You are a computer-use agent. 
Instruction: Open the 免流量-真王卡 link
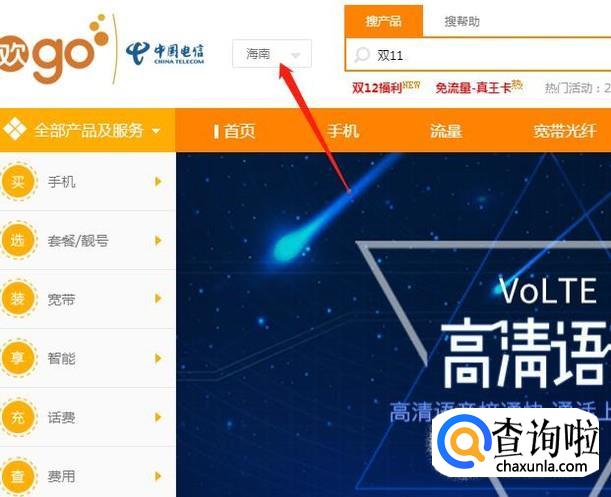tap(479, 87)
